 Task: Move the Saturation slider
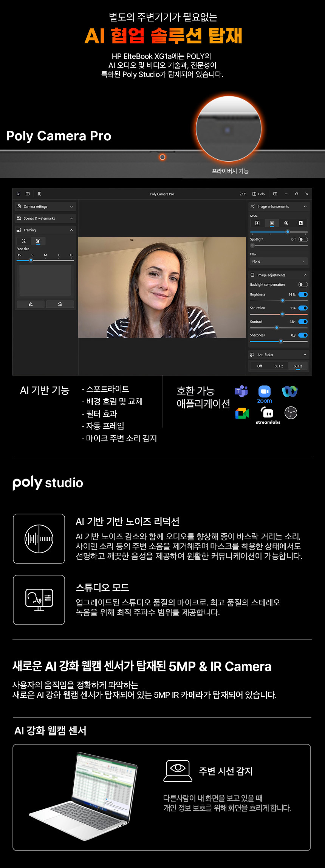click(282, 314)
